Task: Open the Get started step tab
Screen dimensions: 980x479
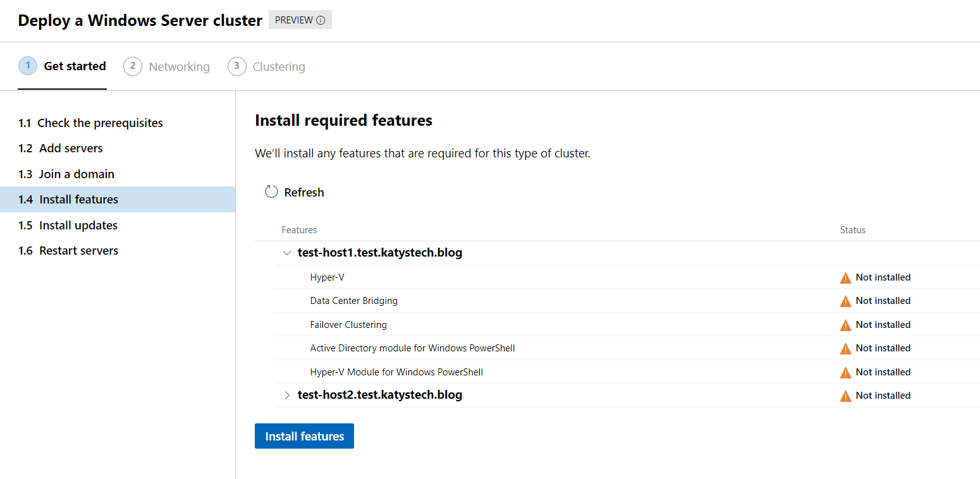Action: point(63,66)
